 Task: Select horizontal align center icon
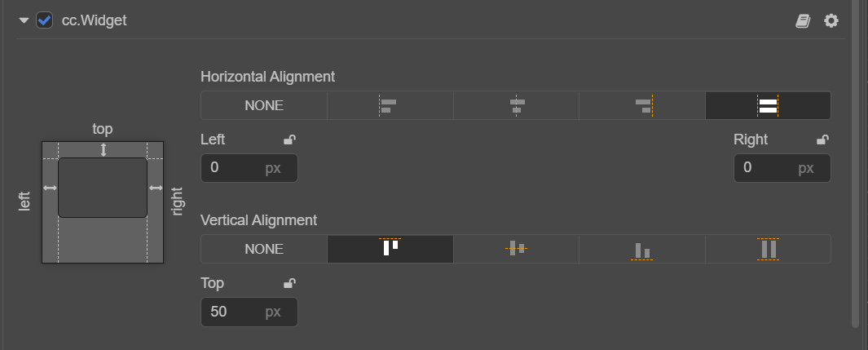coord(516,105)
